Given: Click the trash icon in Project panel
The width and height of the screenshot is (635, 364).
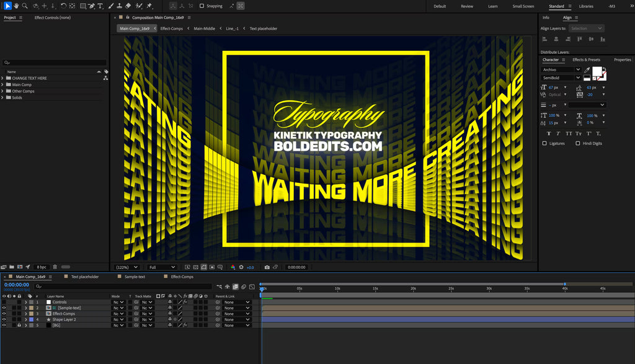Looking at the screenshot, I should point(56,267).
